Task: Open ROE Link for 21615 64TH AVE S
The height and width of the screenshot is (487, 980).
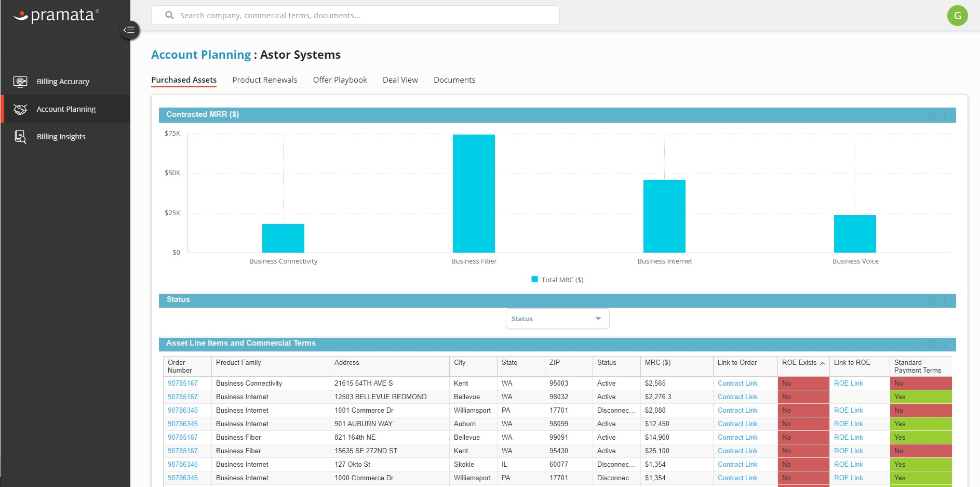Action: (x=849, y=383)
